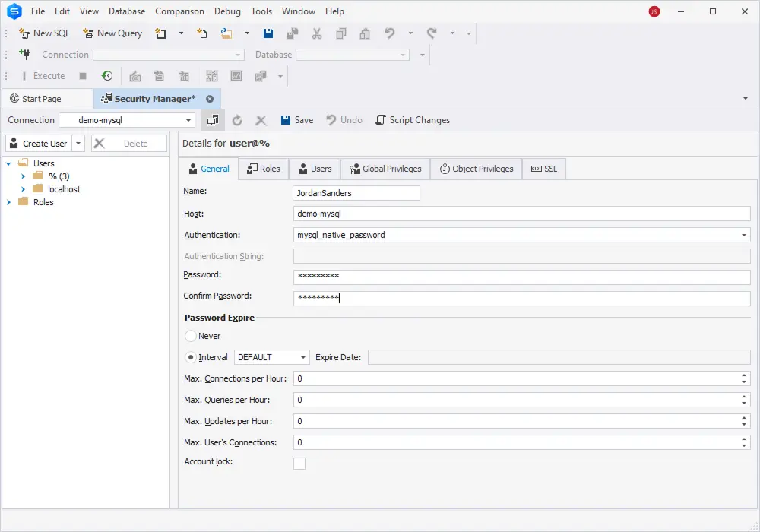Click the refresh icon in Security Manager toolbar
The image size is (760, 532).
click(x=237, y=120)
